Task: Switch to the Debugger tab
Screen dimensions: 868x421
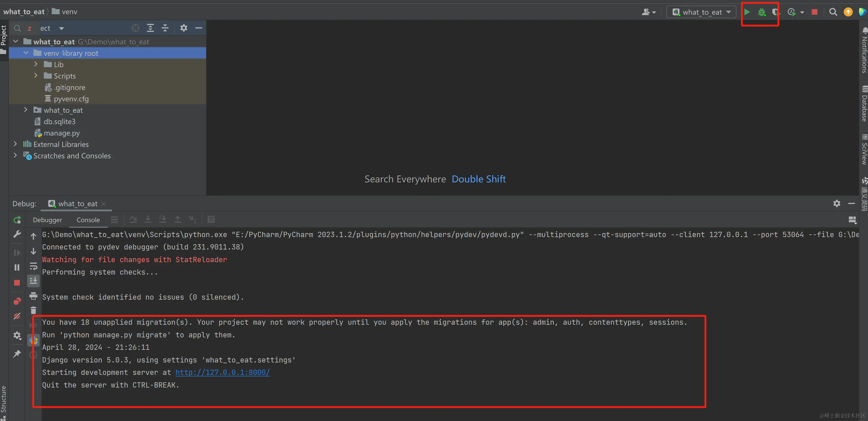Action: point(48,220)
